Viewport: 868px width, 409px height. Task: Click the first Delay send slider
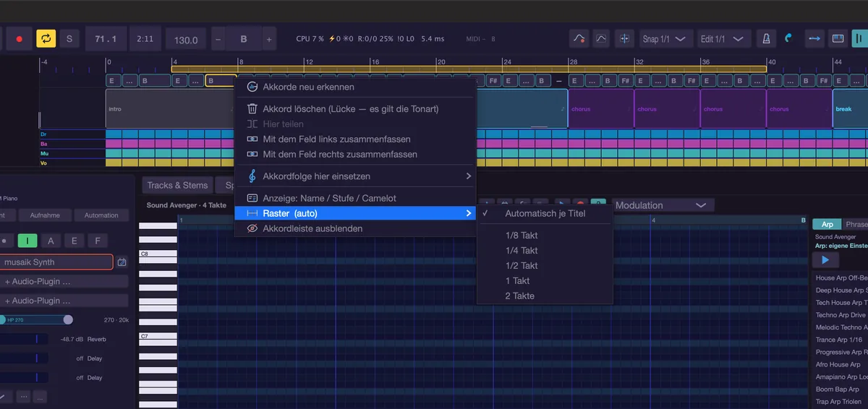pyautogui.click(x=24, y=358)
